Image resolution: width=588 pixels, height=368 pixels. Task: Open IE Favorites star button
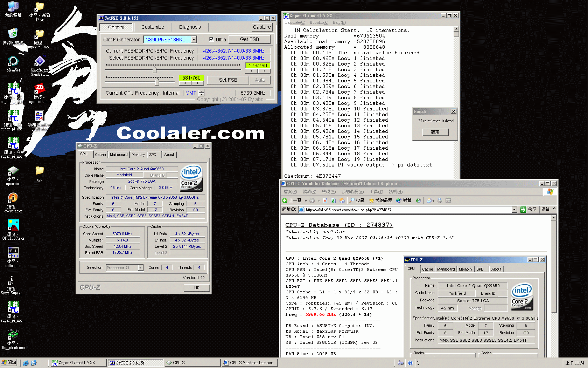[x=380, y=200]
